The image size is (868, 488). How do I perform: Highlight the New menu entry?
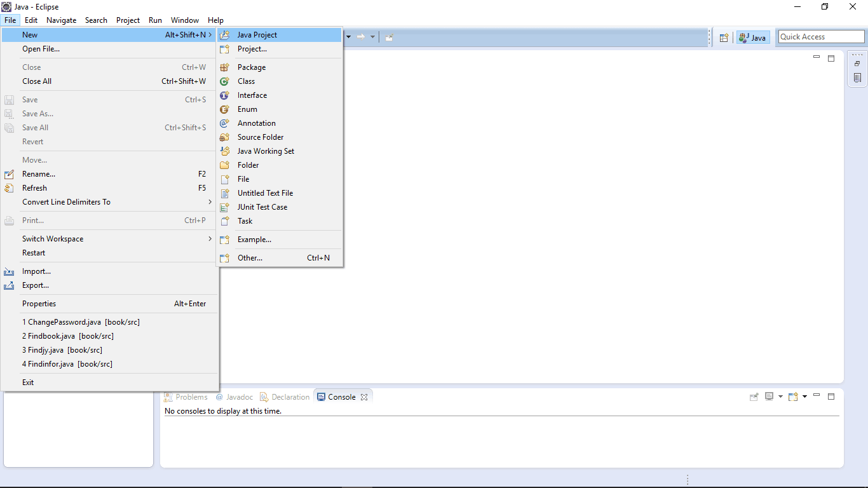pyautogui.click(x=110, y=35)
